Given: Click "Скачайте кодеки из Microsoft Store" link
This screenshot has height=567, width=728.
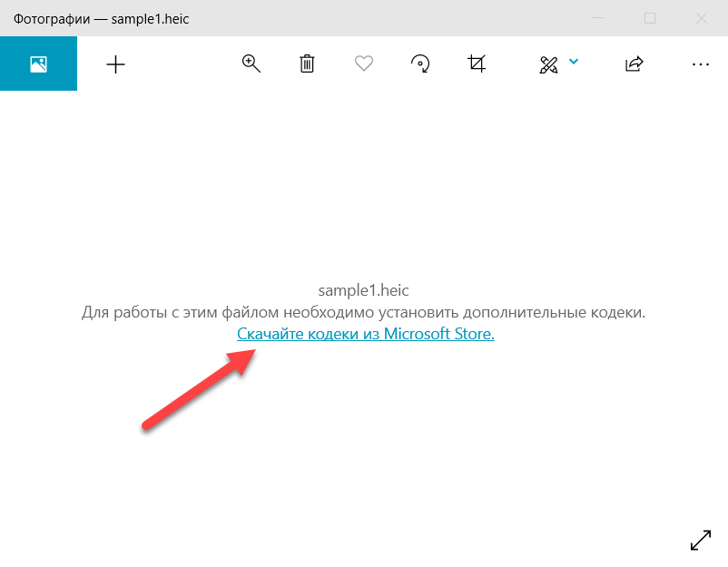Looking at the screenshot, I should click(365, 334).
